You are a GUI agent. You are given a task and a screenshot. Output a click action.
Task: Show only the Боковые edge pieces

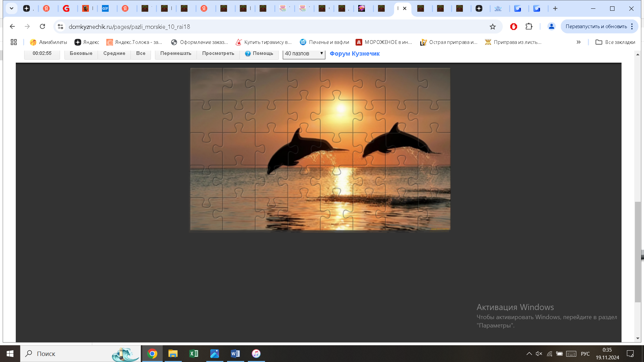point(81,53)
